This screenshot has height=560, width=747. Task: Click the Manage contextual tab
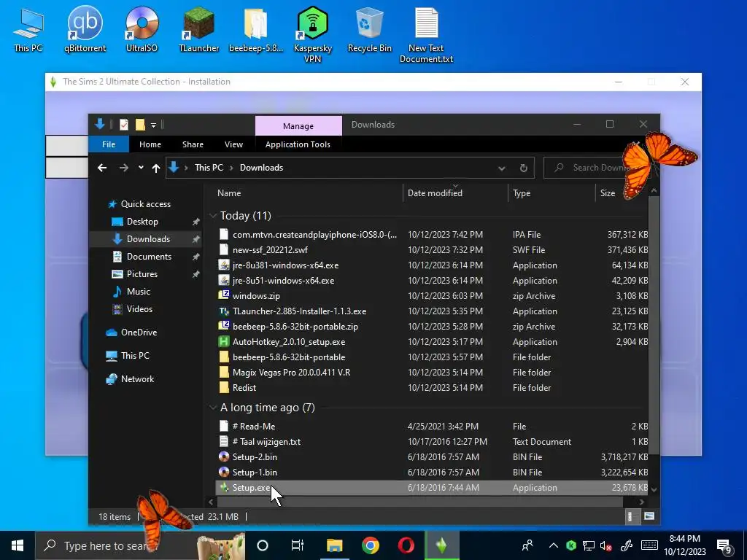click(298, 125)
